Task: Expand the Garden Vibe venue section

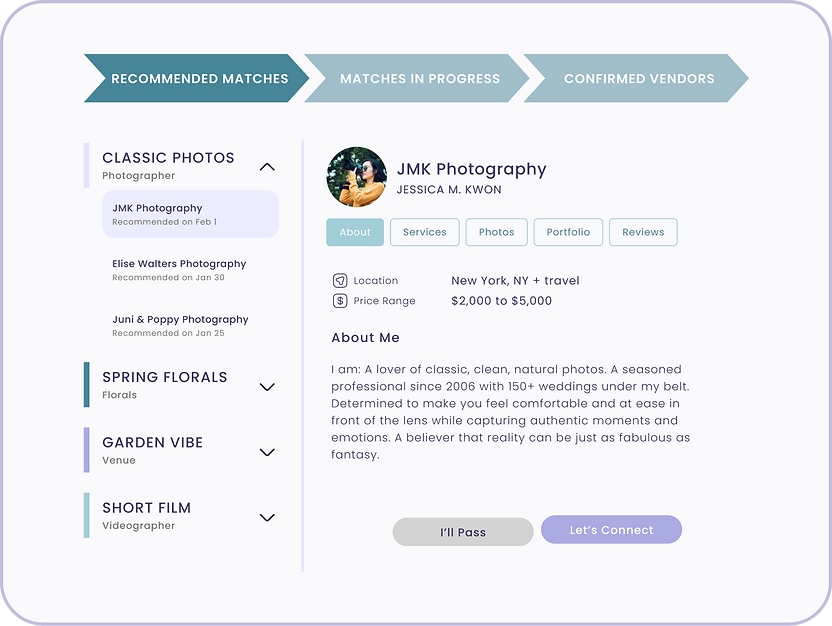Action: [x=267, y=451]
